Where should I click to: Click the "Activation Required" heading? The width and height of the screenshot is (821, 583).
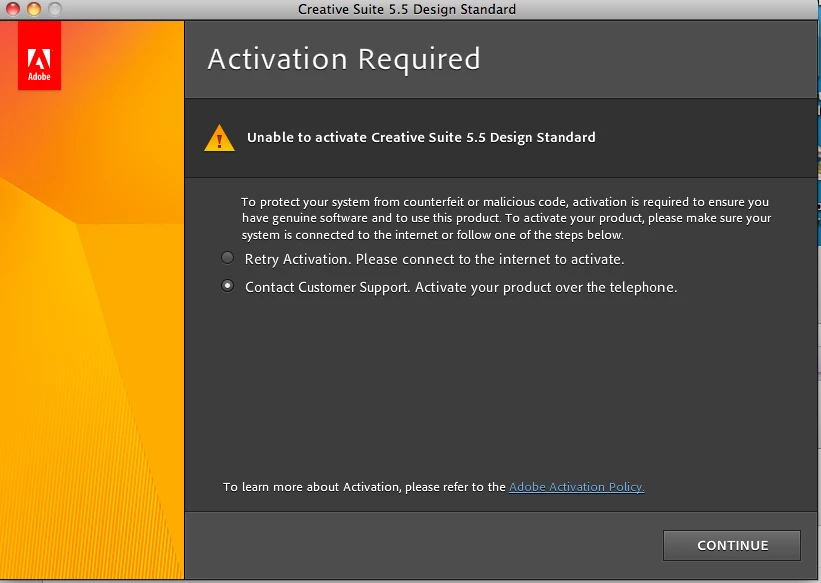coord(343,59)
